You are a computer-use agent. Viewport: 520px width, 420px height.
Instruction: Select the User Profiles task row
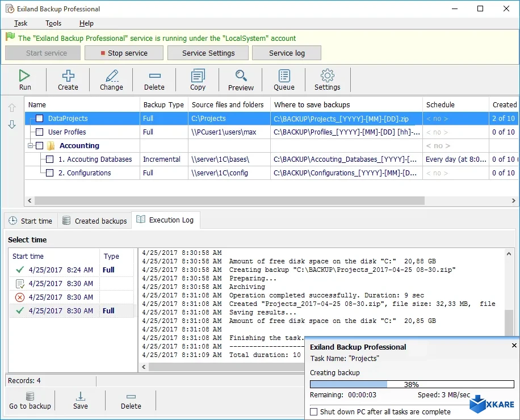(271, 132)
